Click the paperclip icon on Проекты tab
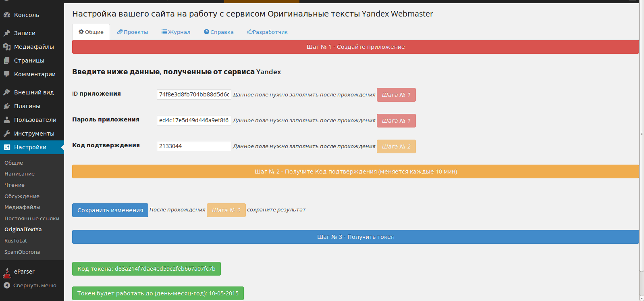The width and height of the screenshot is (644, 301). (120, 32)
